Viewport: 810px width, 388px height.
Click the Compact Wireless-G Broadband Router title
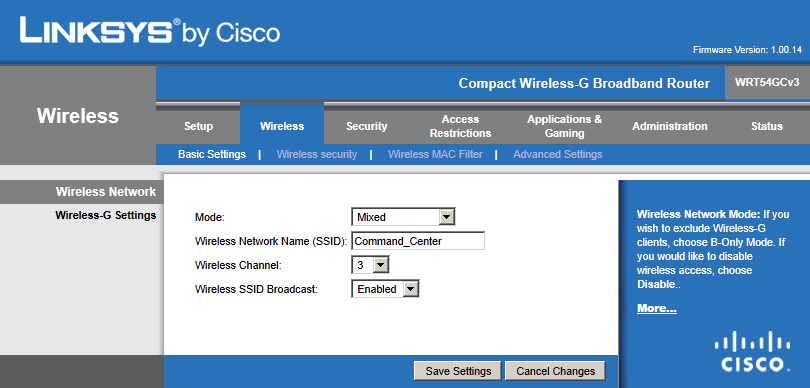(584, 83)
